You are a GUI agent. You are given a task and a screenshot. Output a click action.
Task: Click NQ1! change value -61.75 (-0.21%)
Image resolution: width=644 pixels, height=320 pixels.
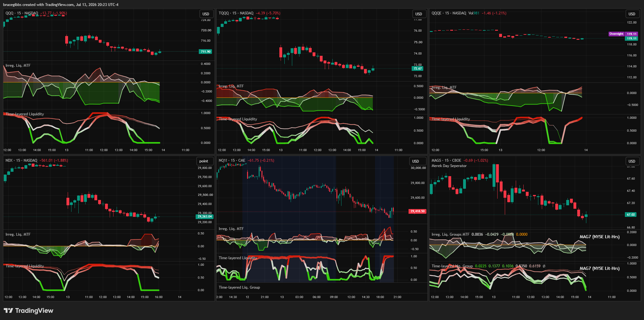tap(261, 160)
